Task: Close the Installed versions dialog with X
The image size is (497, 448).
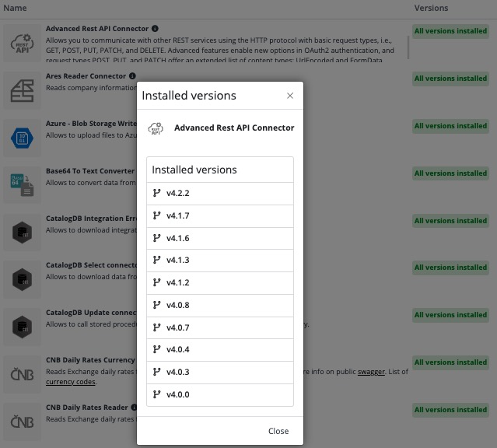Action: (290, 96)
